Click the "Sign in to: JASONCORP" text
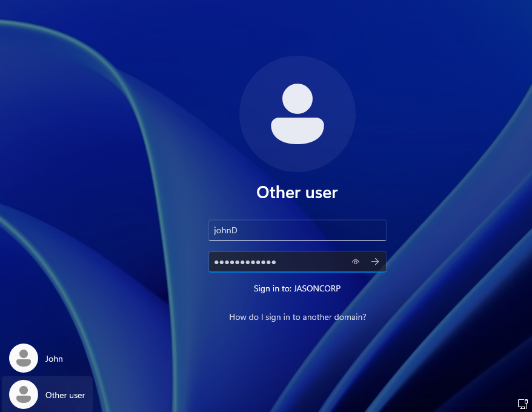532x412 pixels. 297,289
